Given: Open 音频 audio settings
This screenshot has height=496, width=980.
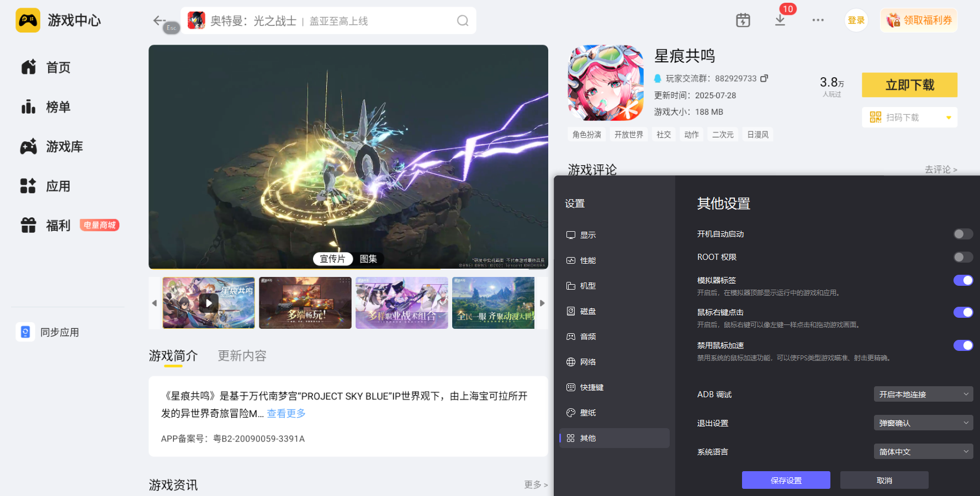Looking at the screenshot, I should [614, 337].
